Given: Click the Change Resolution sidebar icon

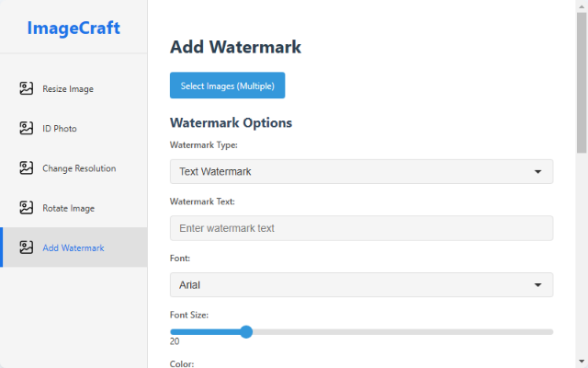Looking at the screenshot, I should pyautogui.click(x=27, y=168).
